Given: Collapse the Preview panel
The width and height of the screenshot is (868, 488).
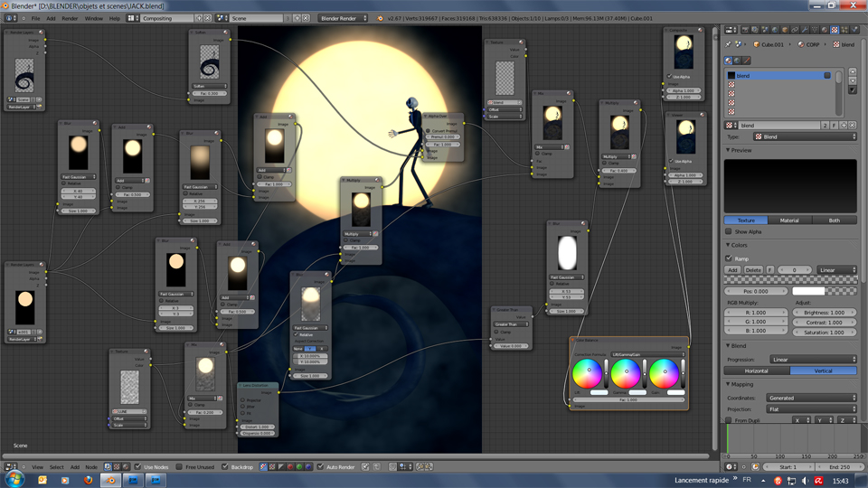Looking at the screenshot, I should tap(728, 150).
